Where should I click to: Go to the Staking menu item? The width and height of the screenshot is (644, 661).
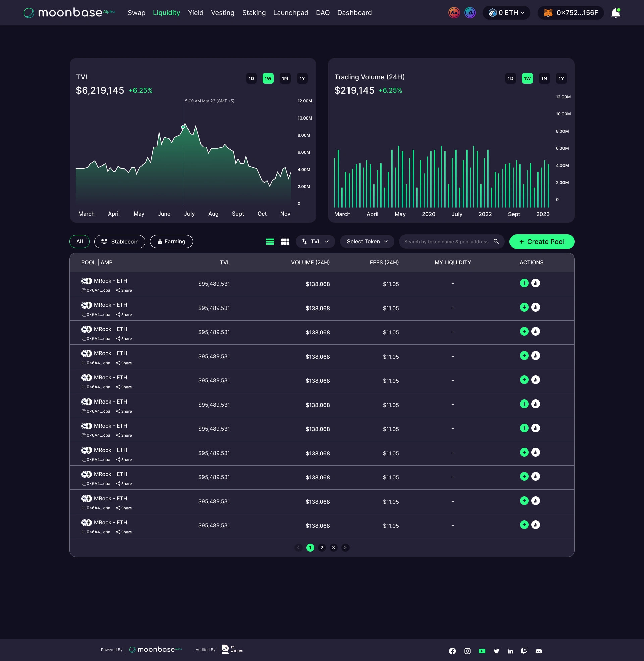click(254, 13)
